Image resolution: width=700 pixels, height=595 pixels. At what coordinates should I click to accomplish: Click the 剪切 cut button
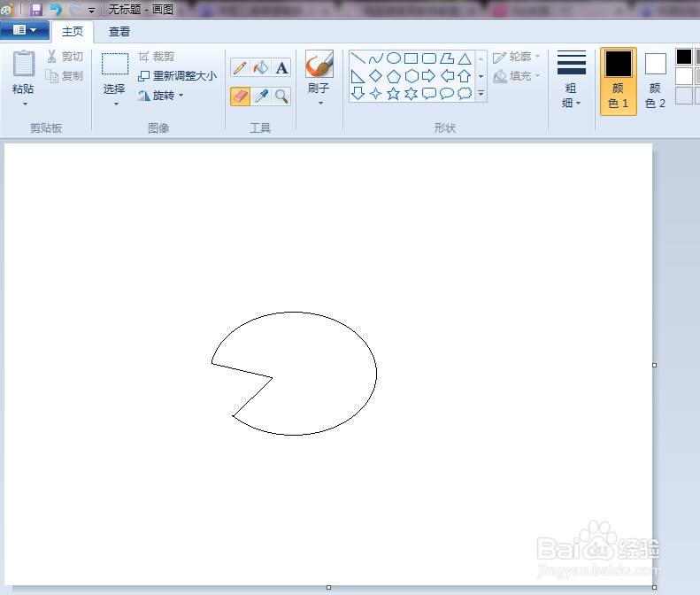65,57
